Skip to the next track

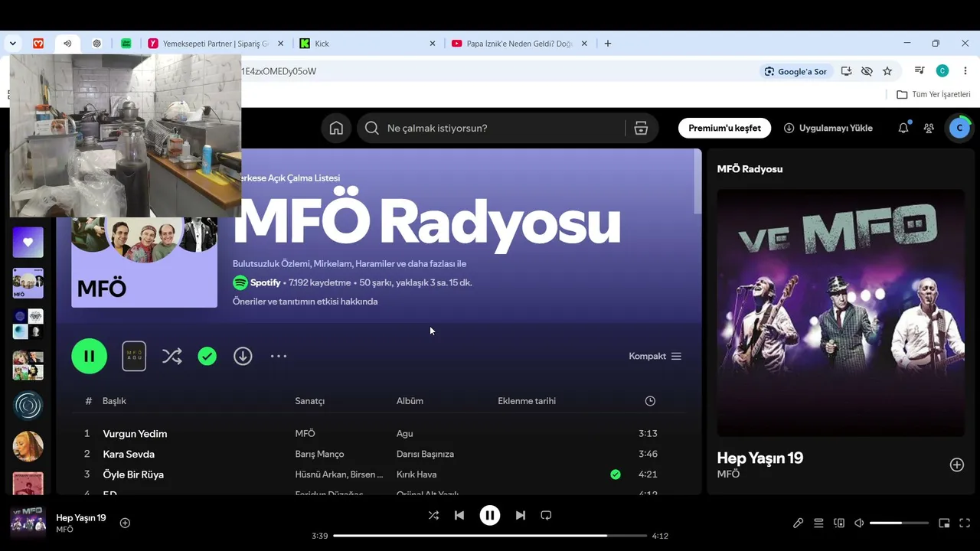521,515
